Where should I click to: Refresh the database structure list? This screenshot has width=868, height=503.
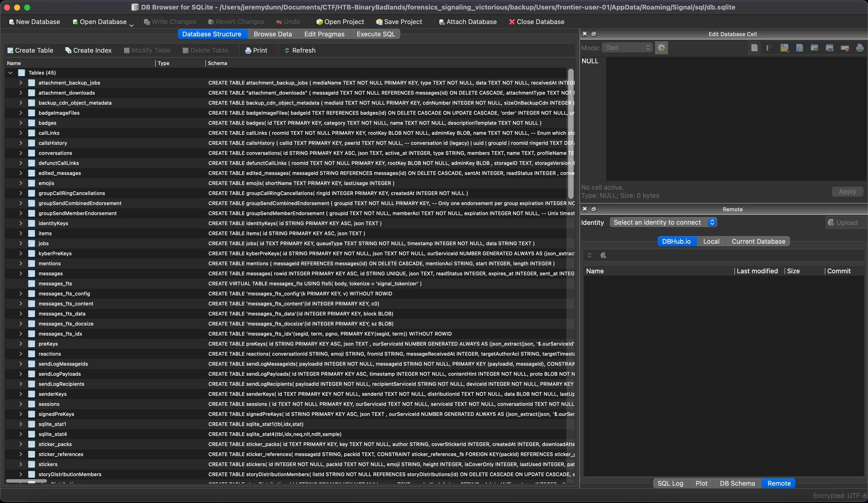(300, 50)
